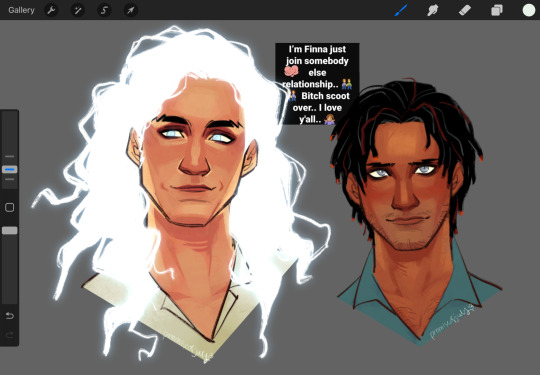The image size is (540, 375).
Task: Adjust the brush opacity slider handle
Action: point(10,230)
